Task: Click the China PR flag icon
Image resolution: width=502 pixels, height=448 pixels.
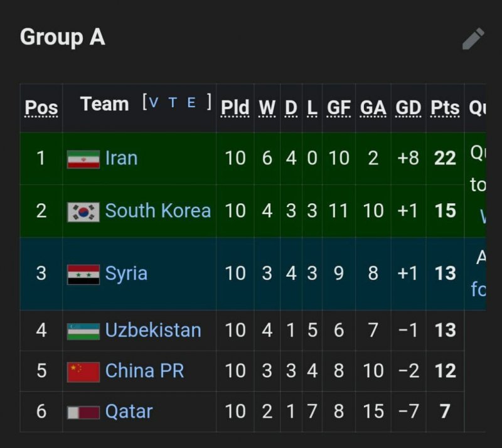Action: pos(83,371)
